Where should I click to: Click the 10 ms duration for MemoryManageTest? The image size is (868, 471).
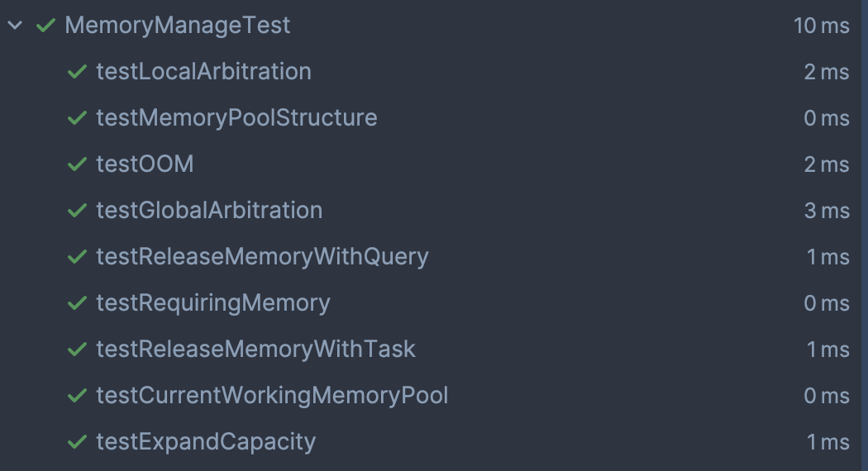[822, 26]
